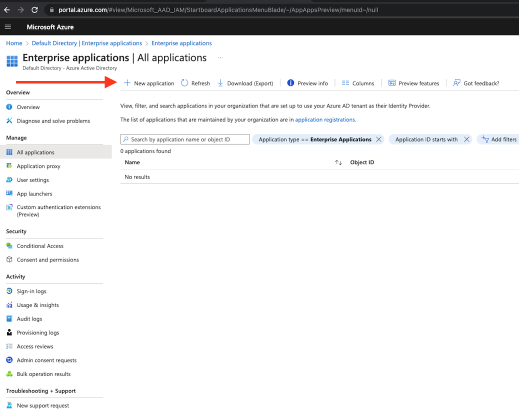This screenshot has width=519, height=420.
Task: Click the '0 applications found' text
Action: pyautogui.click(x=145, y=151)
